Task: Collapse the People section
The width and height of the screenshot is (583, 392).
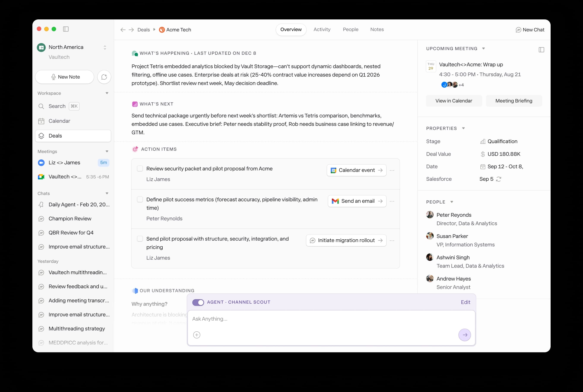Action: [452, 202]
